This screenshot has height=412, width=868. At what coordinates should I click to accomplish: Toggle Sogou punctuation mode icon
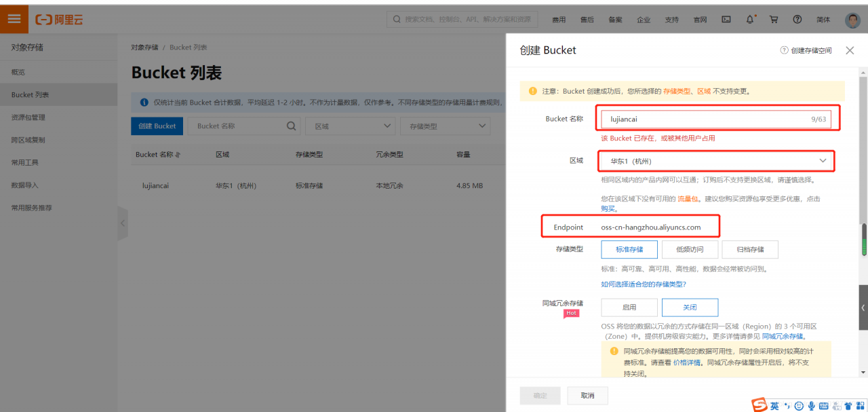pos(787,406)
